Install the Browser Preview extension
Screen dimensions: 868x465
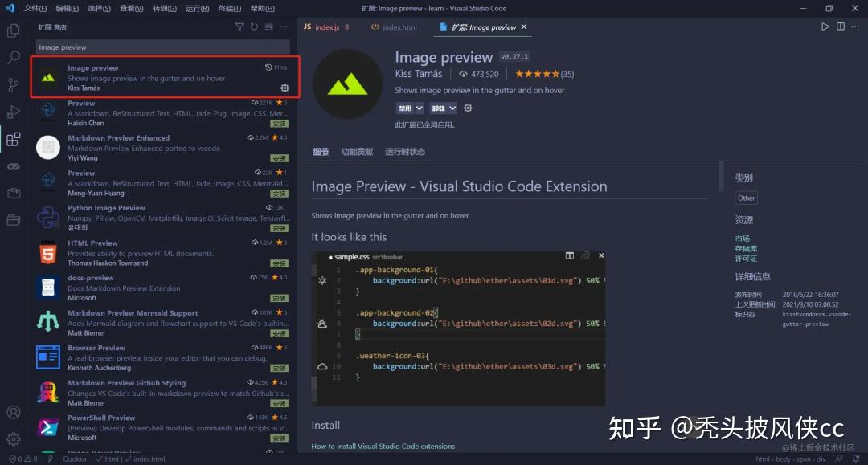[x=280, y=369]
